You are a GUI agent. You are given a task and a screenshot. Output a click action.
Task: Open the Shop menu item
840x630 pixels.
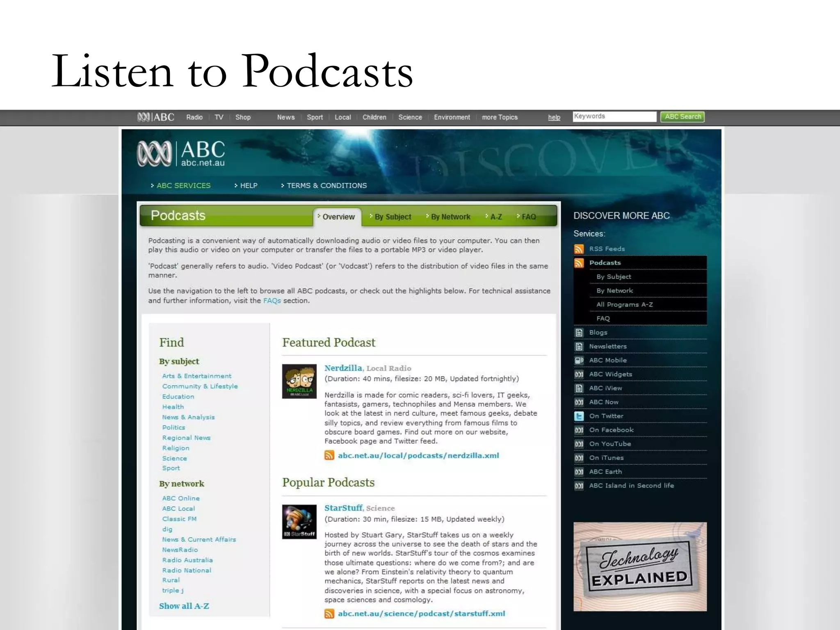pos(243,117)
